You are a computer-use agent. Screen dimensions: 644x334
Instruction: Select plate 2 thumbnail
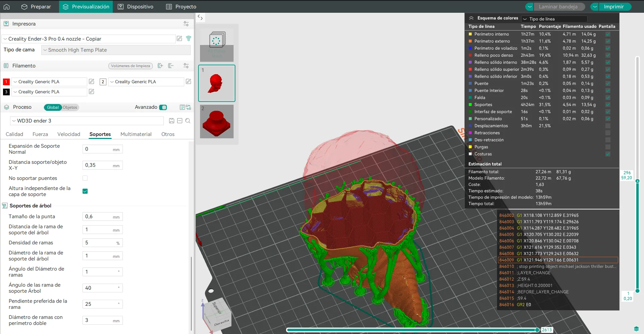(217, 122)
